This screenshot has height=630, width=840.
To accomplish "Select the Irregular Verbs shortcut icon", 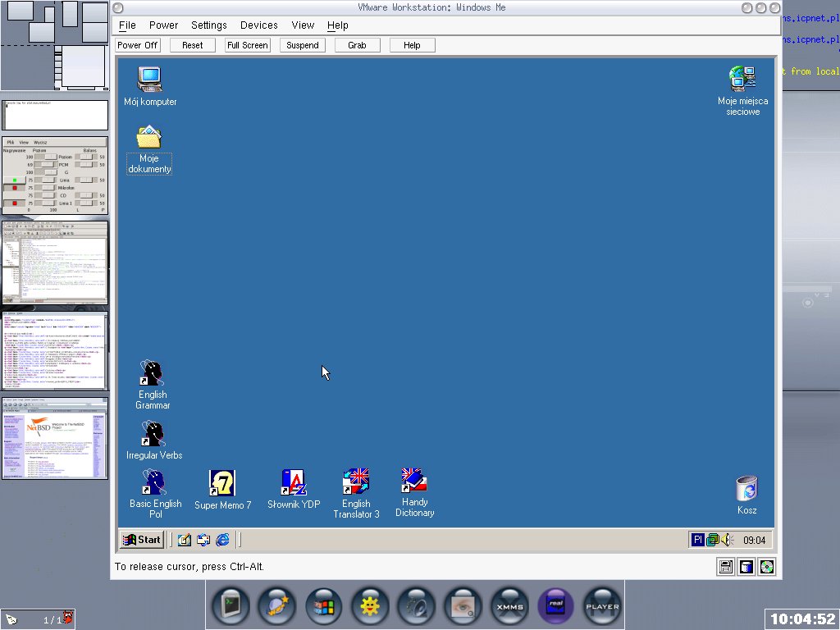I will coord(153,441).
